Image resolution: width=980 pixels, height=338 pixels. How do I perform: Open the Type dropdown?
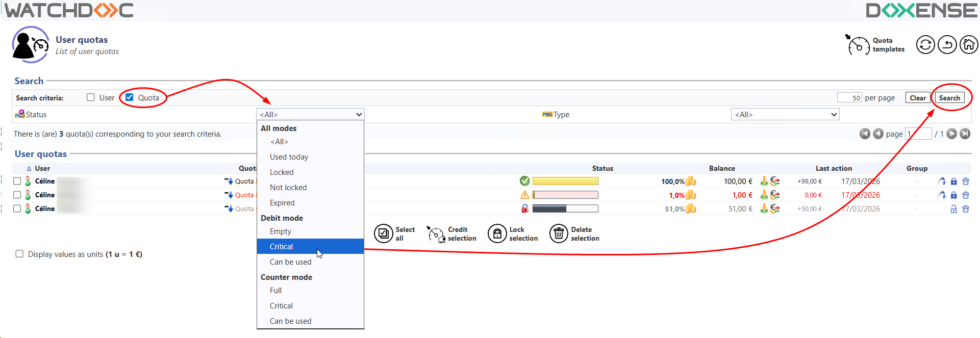785,115
